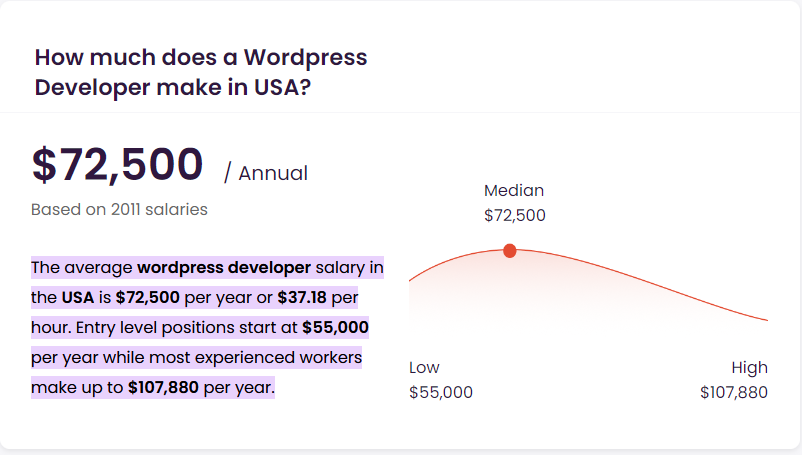The height and width of the screenshot is (455, 802).
Task: Click the red median dot on curve
Action: pos(509,251)
